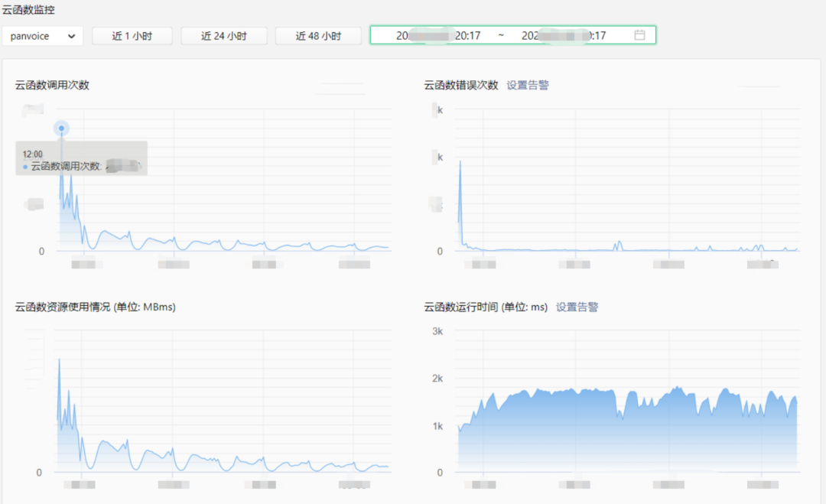Viewport: 826px width, 504px height.
Task: Select the 近 24 小时 time range
Action: [x=224, y=36]
